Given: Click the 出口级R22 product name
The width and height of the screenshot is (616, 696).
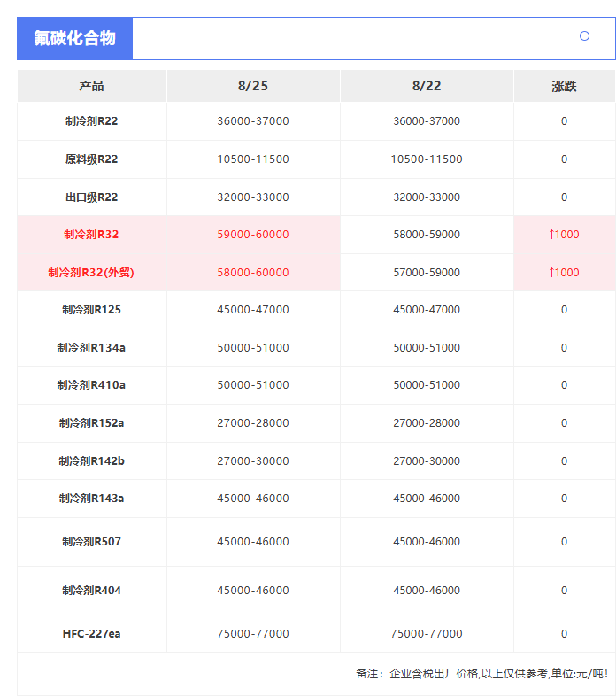Looking at the screenshot, I should coord(91,197).
